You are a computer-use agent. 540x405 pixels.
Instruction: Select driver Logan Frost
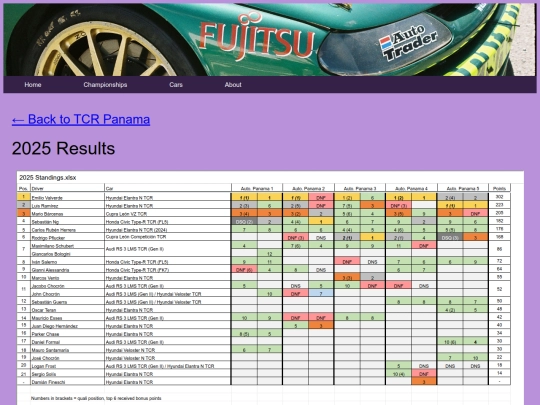coord(43,366)
